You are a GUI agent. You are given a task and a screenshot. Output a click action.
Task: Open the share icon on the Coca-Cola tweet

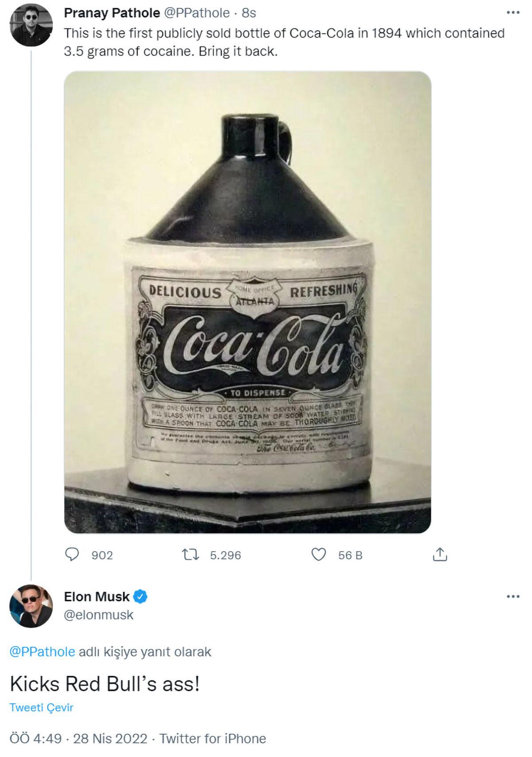point(441,554)
